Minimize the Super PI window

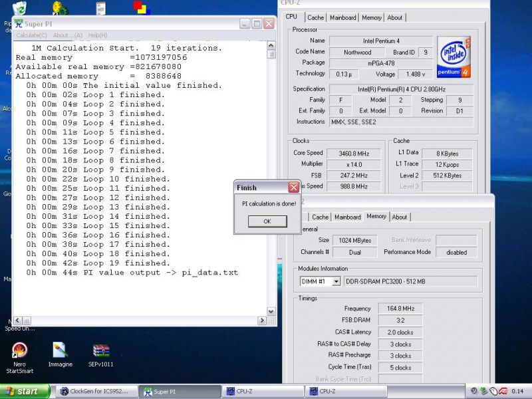tap(245, 24)
